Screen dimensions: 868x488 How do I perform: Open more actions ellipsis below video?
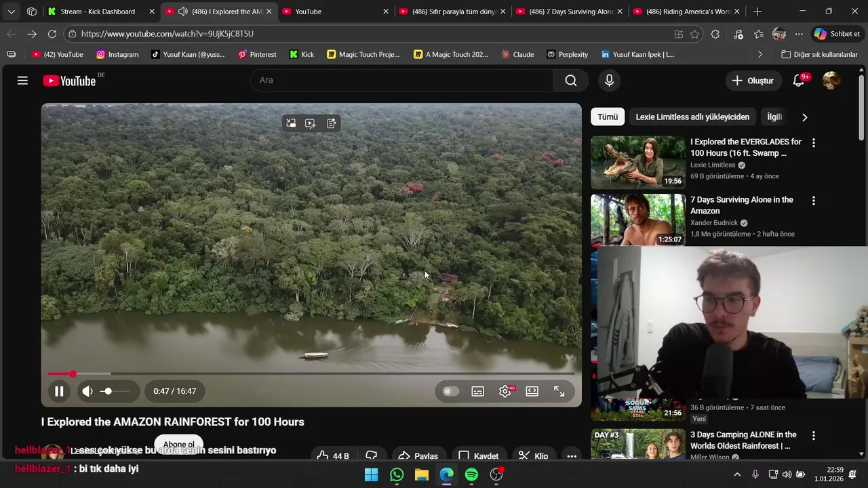pyautogui.click(x=572, y=456)
